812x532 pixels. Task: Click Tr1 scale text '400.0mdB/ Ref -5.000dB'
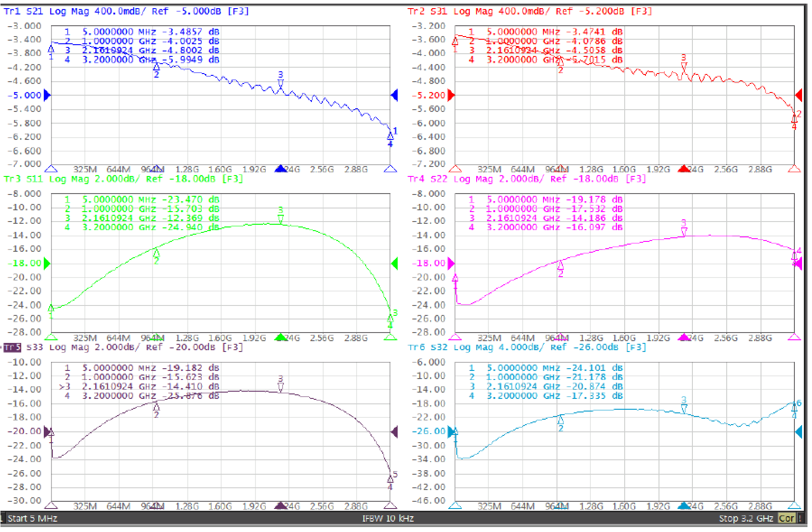(x=158, y=11)
